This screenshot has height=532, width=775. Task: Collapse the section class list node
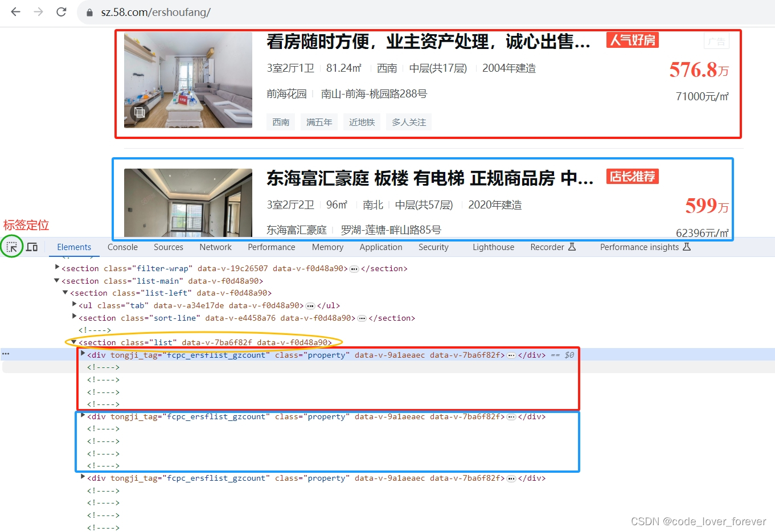74,342
